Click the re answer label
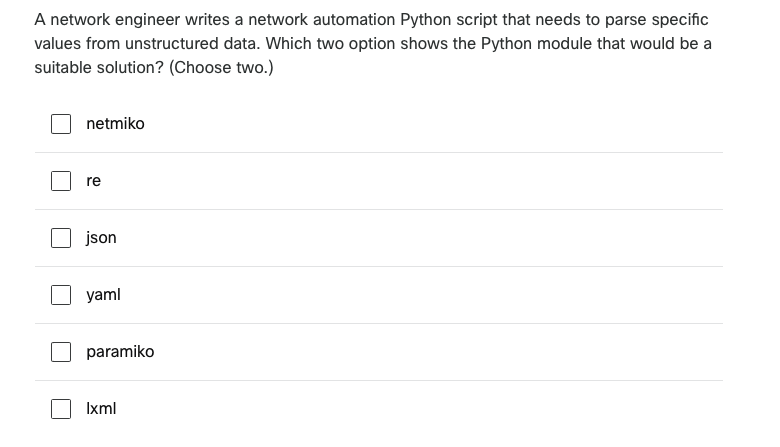Image resolution: width=780 pixels, height=447 pixels. click(94, 181)
